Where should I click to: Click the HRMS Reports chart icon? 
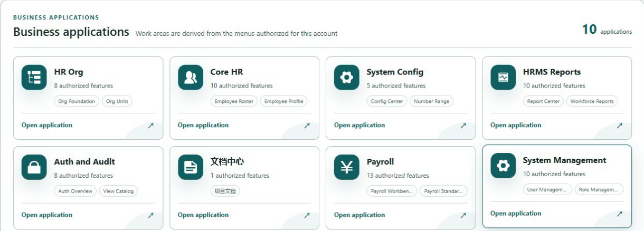[x=503, y=78]
